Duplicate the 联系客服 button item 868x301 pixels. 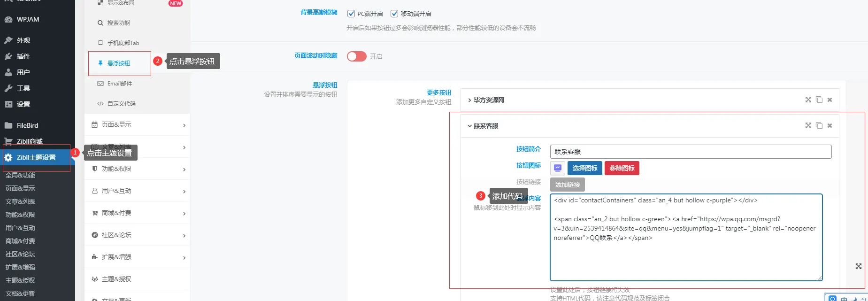819,125
